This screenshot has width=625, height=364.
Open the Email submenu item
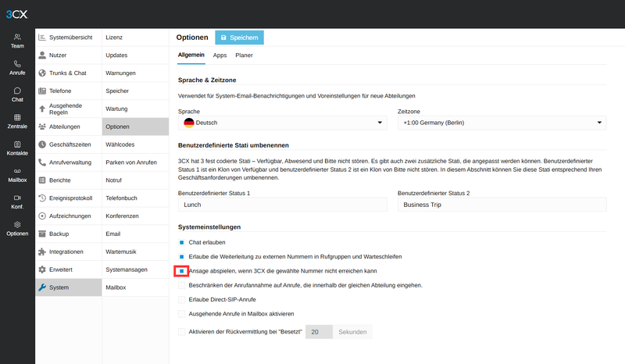[135, 234]
